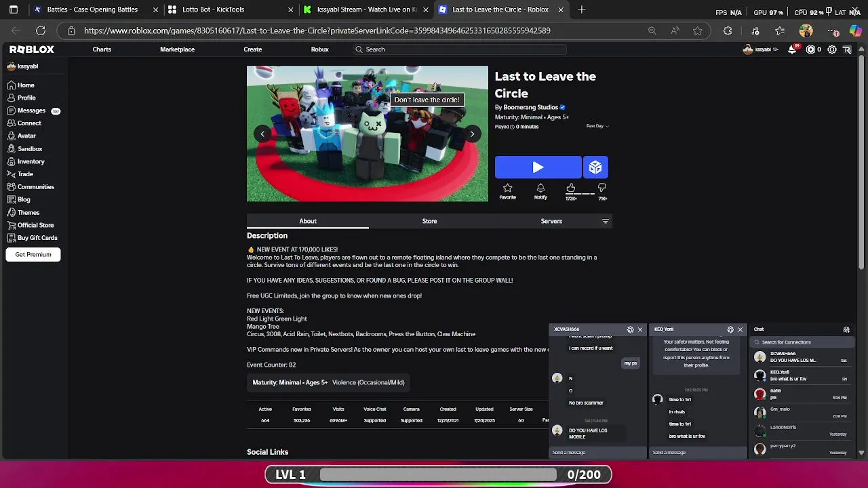Open the filter menu icon beside Servers

coord(606,221)
